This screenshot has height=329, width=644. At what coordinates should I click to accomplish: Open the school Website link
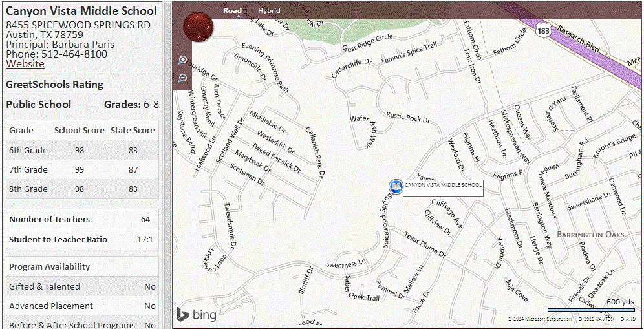coord(25,63)
